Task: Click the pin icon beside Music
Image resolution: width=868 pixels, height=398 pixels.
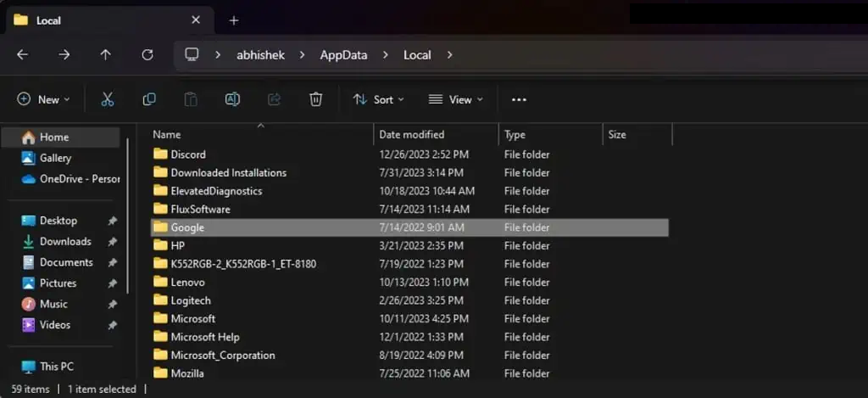Action: pos(113,305)
